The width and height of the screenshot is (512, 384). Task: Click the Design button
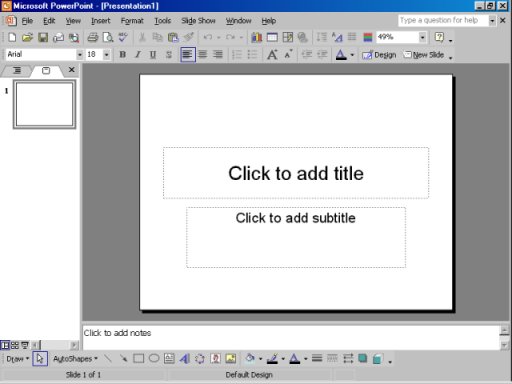(x=379, y=55)
